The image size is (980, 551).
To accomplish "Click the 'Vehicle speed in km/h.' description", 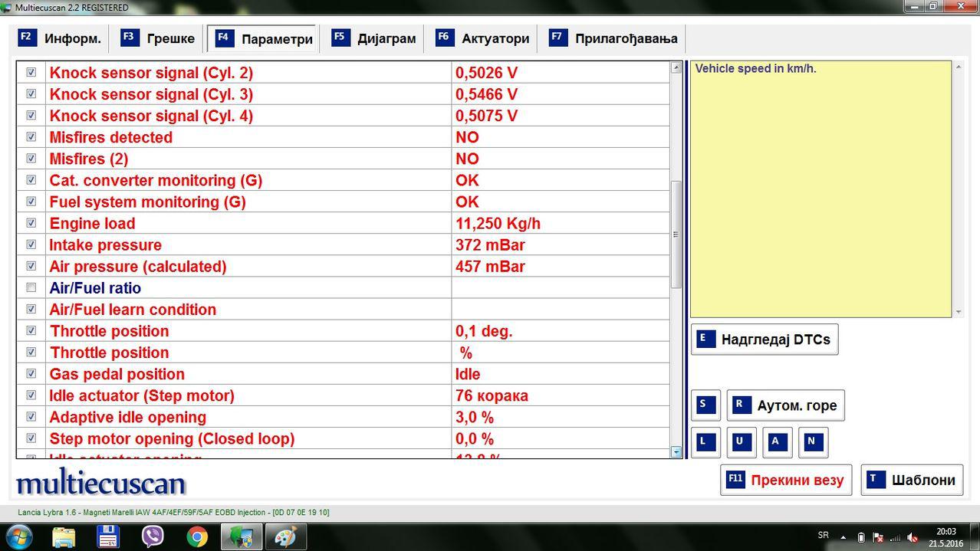I will (x=755, y=68).
